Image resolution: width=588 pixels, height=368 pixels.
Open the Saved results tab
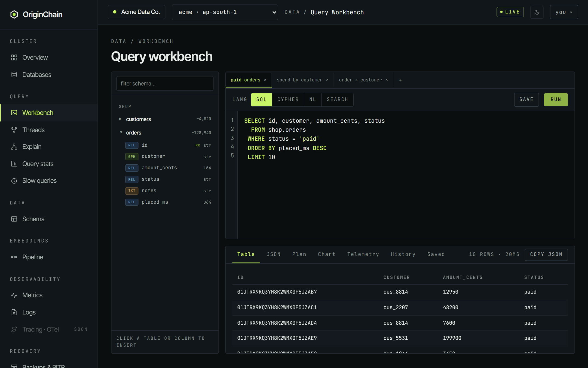pos(436,254)
